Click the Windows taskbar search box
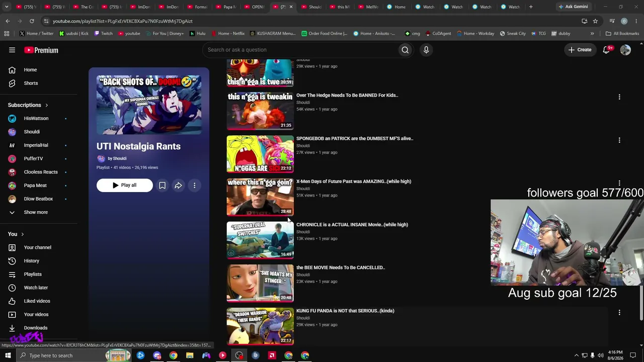The width and height of the screenshot is (644, 362). [74, 355]
